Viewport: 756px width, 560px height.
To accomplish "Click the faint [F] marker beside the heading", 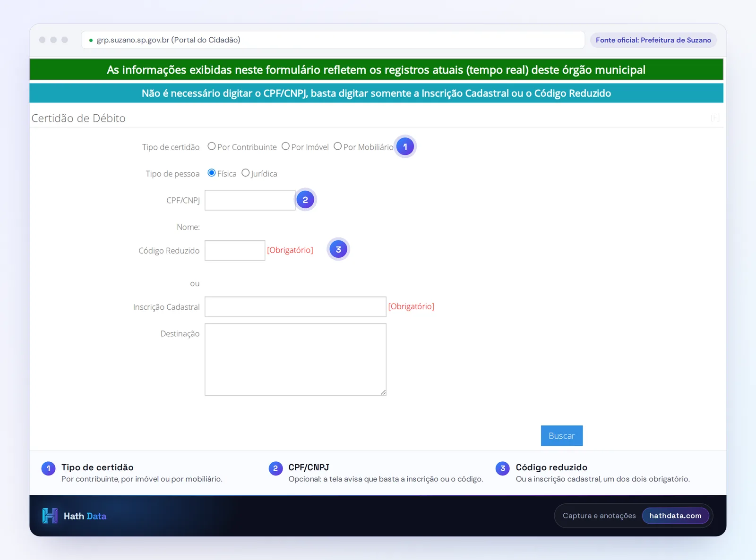I will [x=715, y=118].
